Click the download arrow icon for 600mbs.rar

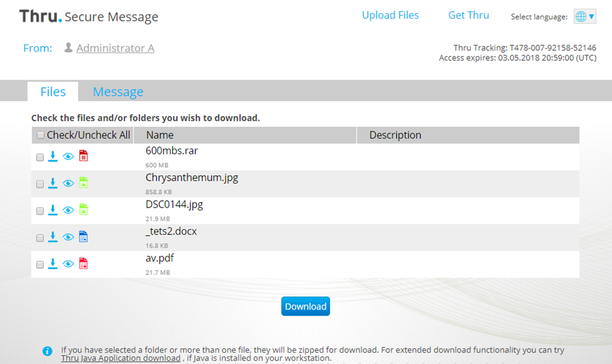click(x=53, y=156)
